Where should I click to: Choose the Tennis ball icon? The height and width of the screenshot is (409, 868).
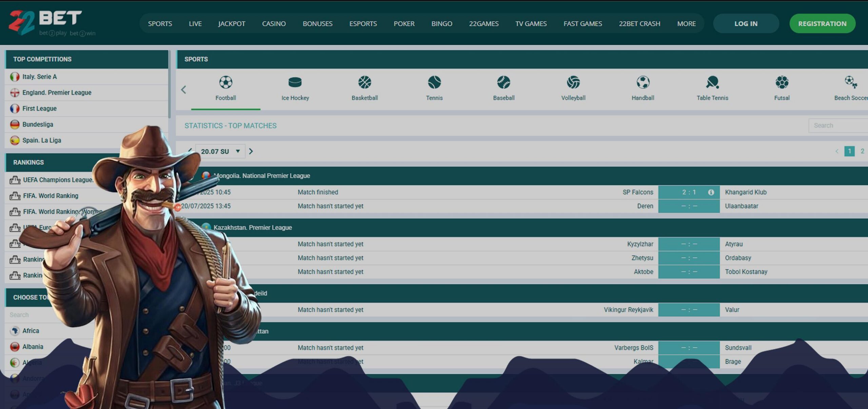pyautogui.click(x=434, y=82)
